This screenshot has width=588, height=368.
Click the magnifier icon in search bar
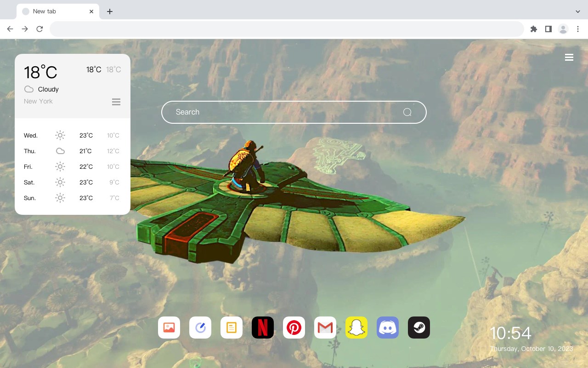407,112
